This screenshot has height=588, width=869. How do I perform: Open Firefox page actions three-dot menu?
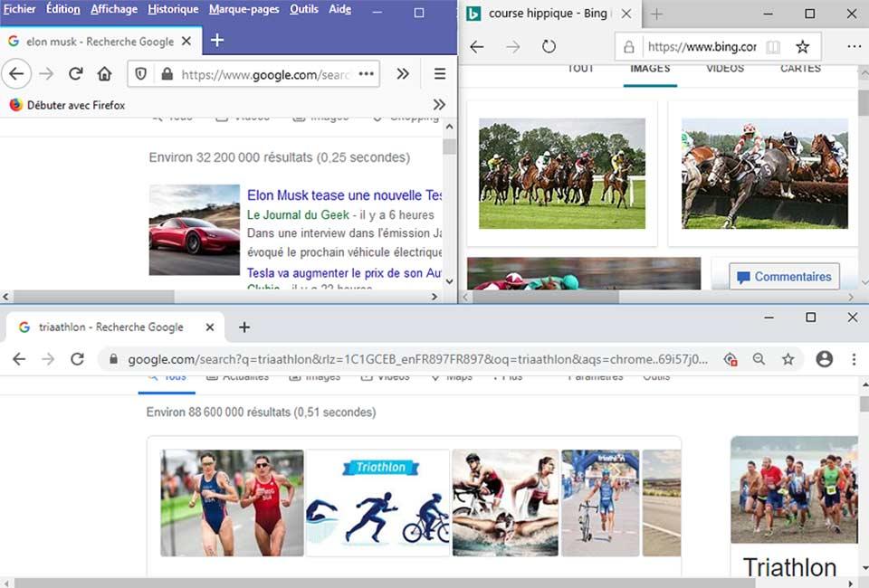click(x=367, y=73)
